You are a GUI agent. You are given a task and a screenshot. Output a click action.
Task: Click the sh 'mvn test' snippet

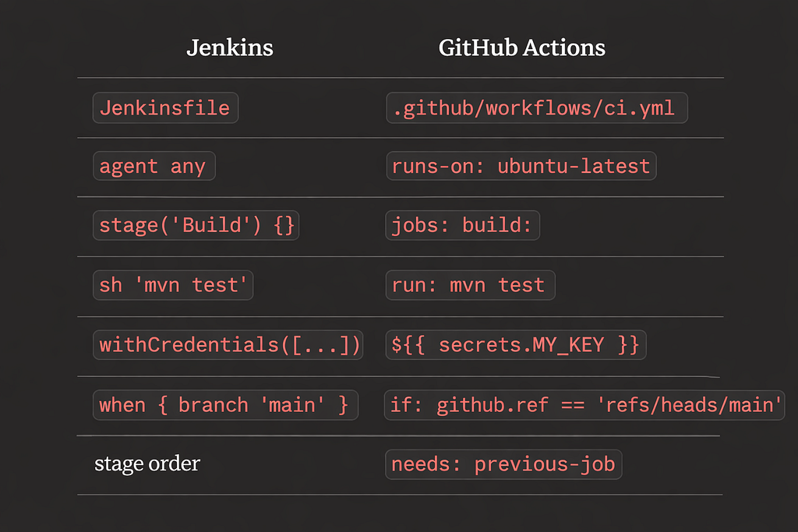pyautogui.click(x=173, y=285)
